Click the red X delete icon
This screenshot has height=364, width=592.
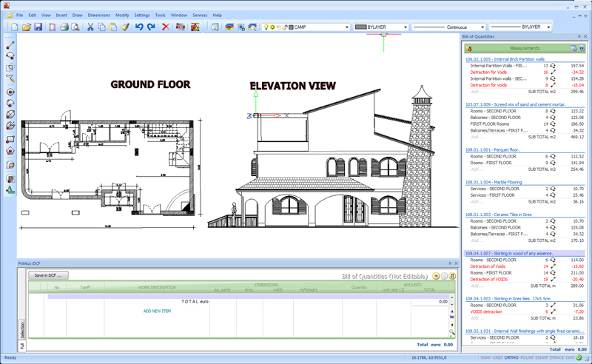coord(166,27)
